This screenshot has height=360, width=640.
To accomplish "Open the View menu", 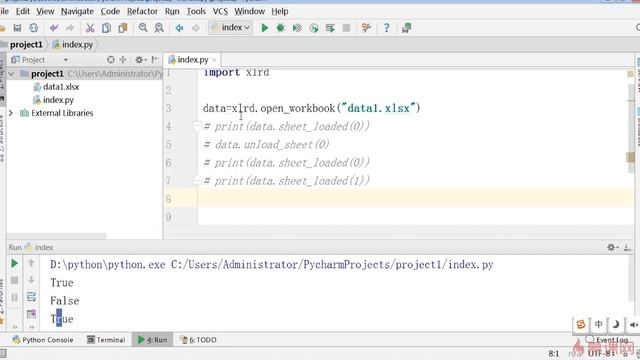I will [x=45, y=11].
